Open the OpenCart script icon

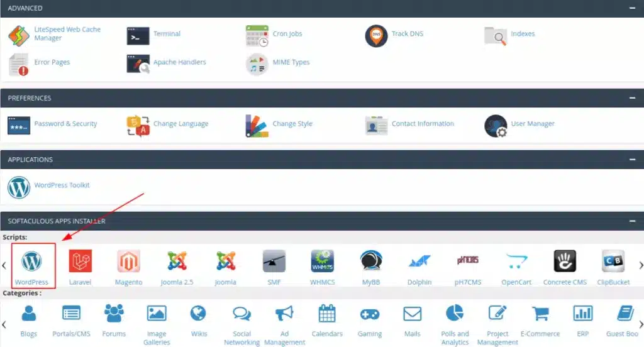pos(516,261)
